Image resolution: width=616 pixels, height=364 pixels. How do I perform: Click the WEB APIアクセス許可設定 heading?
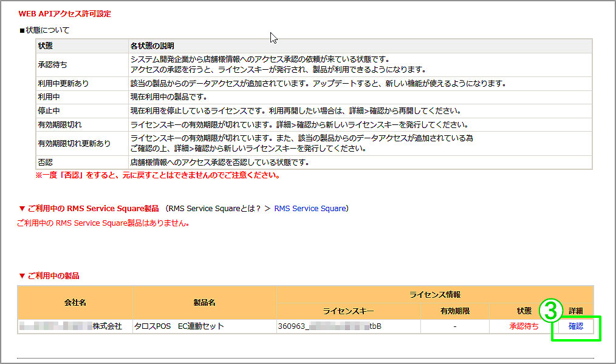pyautogui.click(x=64, y=13)
